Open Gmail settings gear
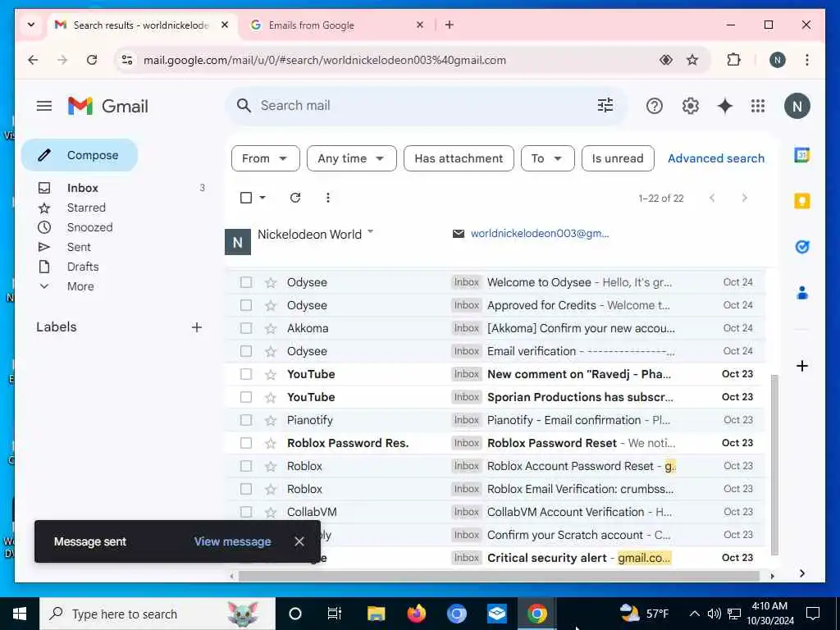The image size is (840, 630). tap(690, 106)
